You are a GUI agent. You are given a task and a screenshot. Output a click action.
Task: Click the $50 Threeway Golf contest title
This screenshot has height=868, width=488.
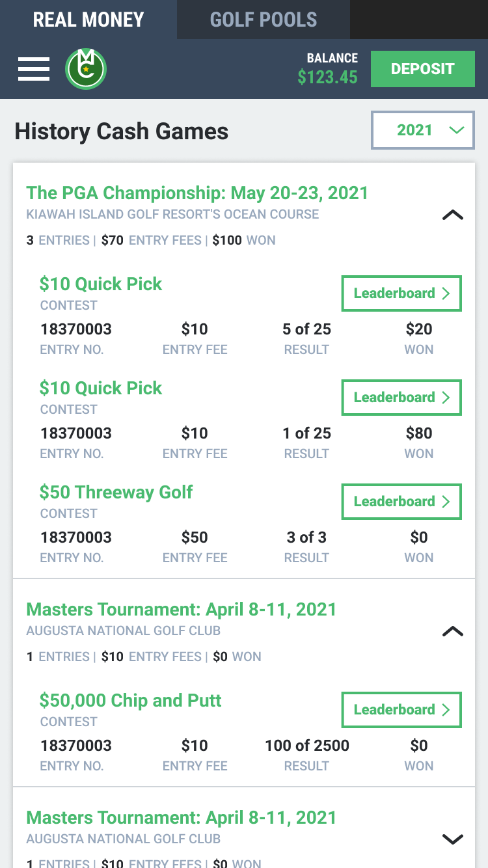(116, 492)
